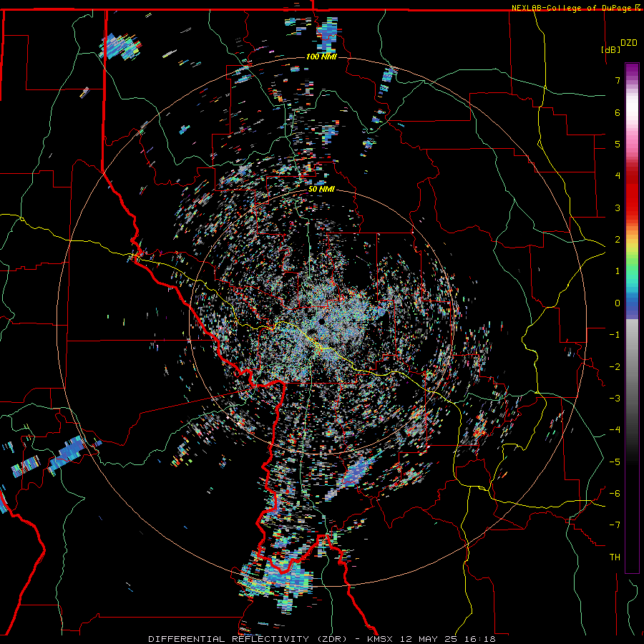Click the -6 value on the color scale
The height and width of the screenshot is (644, 644).
click(x=615, y=494)
